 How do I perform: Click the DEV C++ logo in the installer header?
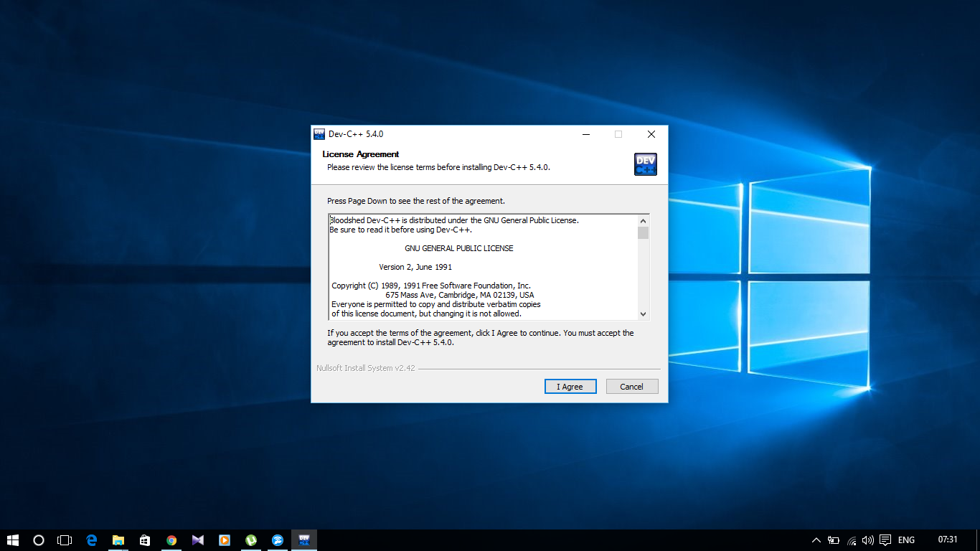tap(645, 164)
